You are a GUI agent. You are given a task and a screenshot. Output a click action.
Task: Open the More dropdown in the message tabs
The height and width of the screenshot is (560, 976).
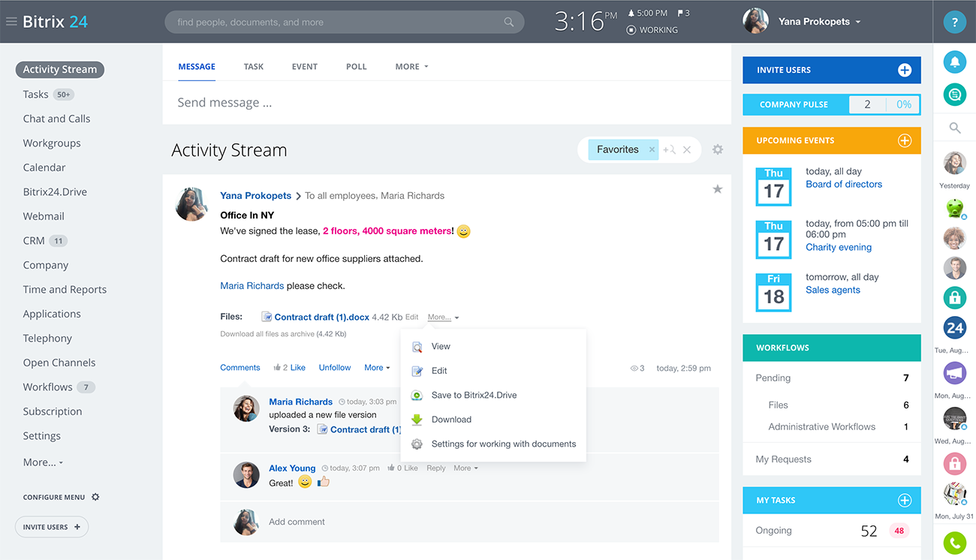pyautogui.click(x=411, y=66)
